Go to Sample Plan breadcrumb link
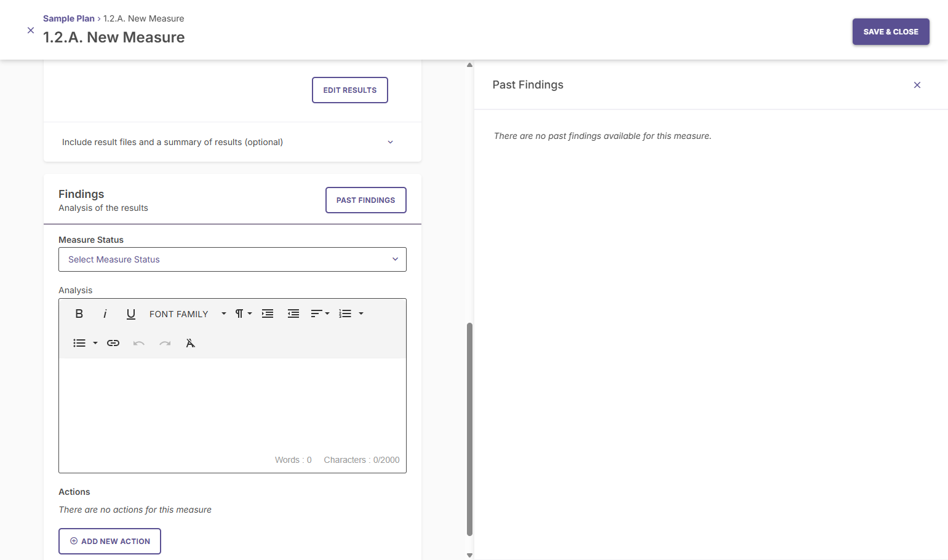The image size is (948, 560). (69, 18)
